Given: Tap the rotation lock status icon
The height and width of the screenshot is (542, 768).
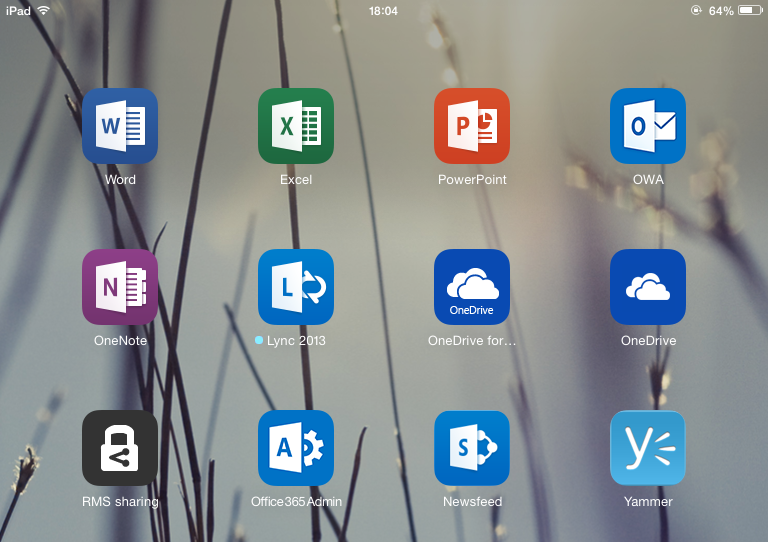Looking at the screenshot, I should click(696, 10).
